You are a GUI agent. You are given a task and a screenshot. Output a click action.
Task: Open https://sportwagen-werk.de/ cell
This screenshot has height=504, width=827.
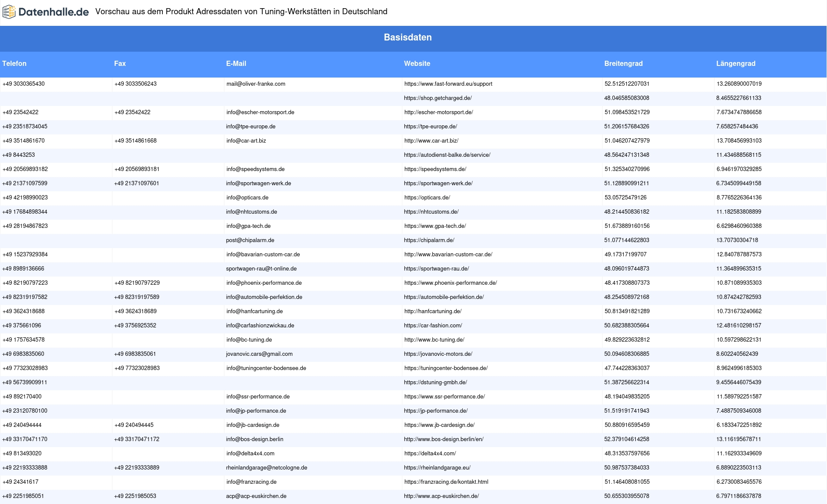(x=438, y=184)
